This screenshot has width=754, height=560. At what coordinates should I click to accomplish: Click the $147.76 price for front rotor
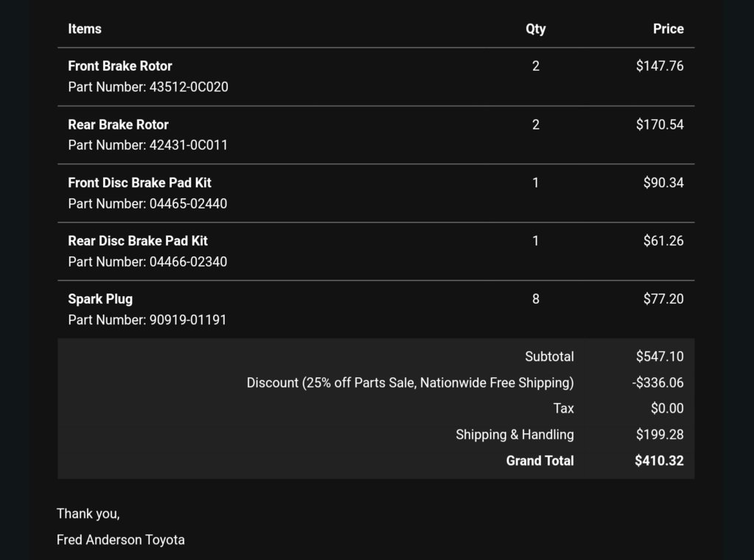click(x=660, y=66)
